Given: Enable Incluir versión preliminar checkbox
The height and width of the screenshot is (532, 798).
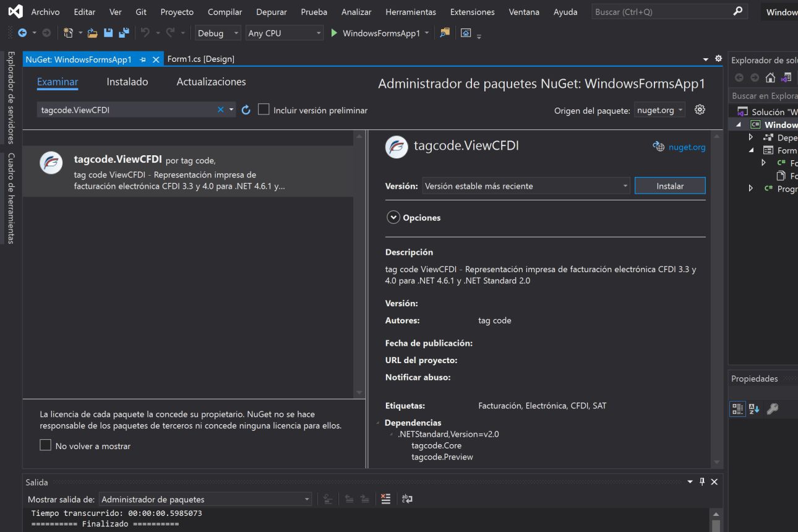Looking at the screenshot, I should (264, 109).
